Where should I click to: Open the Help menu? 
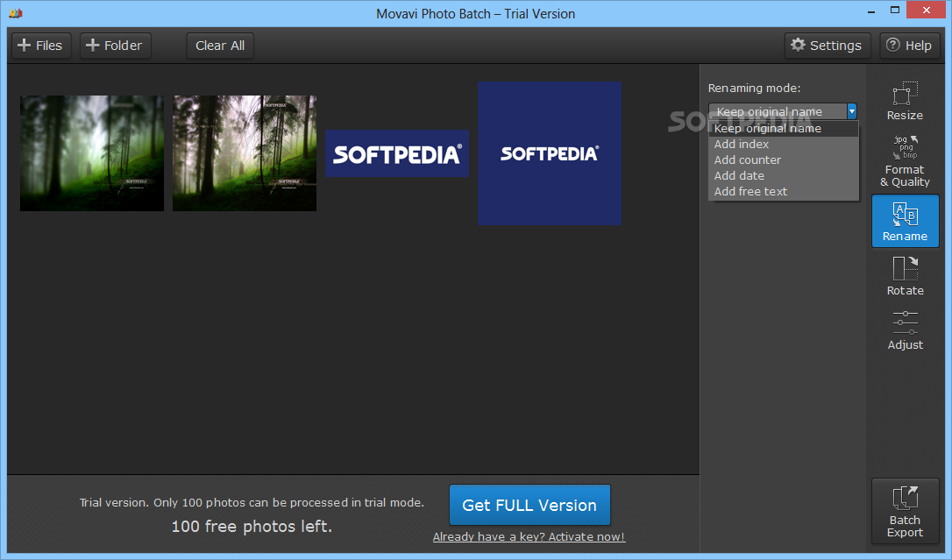click(910, 46)
